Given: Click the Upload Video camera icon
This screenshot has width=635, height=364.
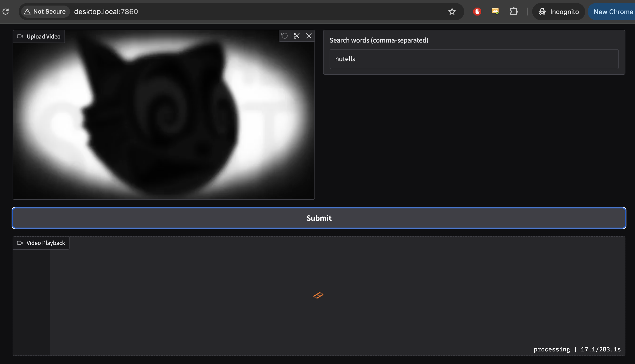Looking at the screenshot, I should pyautogui.click(x=20, y=37).
